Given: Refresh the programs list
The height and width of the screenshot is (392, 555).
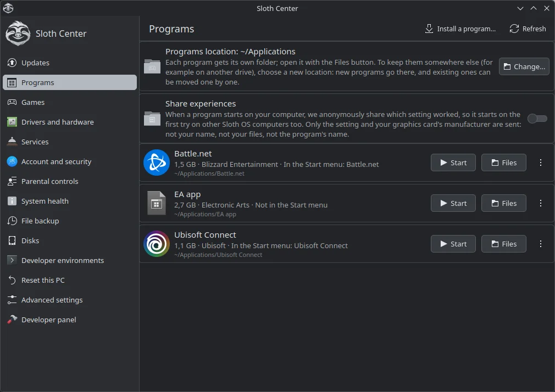Looking at the screenshot, I should tap(528, 29).
